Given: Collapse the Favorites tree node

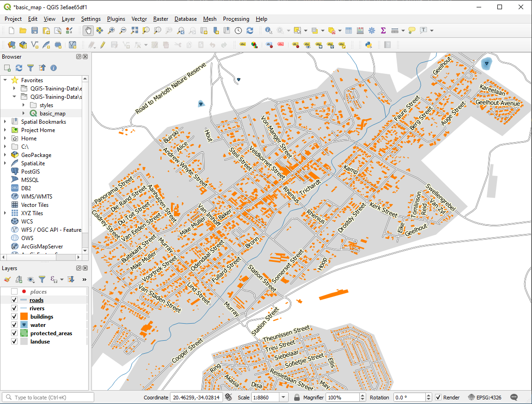Looking at the screenshot, I should coord(5,80).
